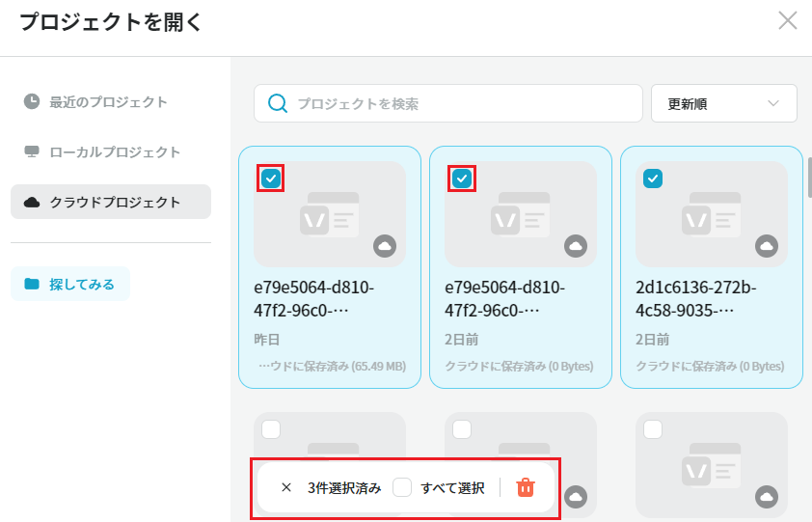
Task: Check the すべて選択 checkbox
Action: pyautogui.click(x=402, y=488)
